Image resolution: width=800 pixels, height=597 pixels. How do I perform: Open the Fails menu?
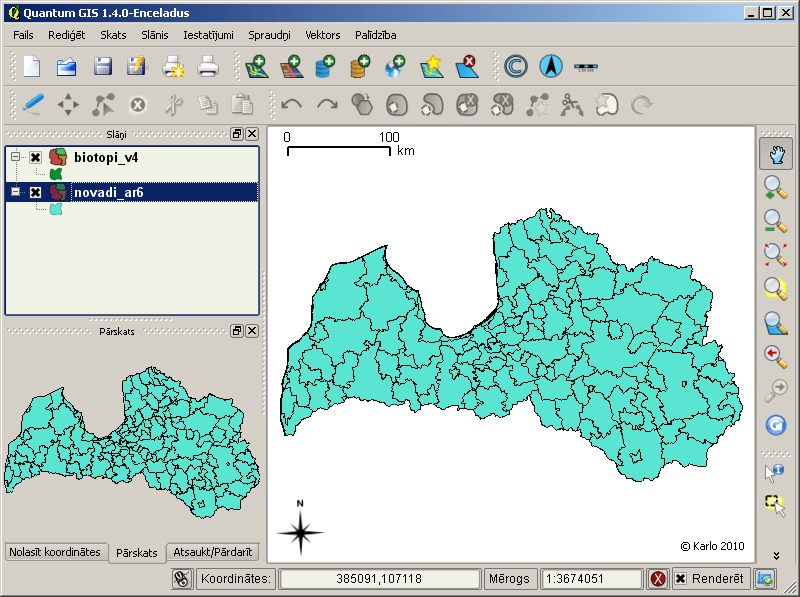[23, 35]
